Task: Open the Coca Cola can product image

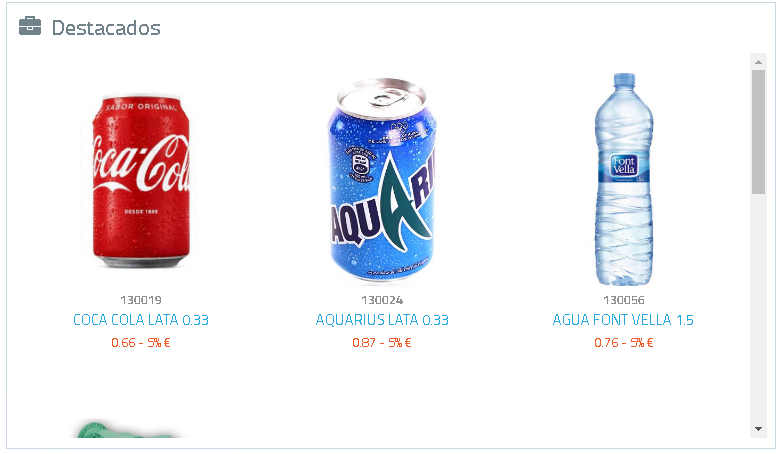Action: pos(141,182)
